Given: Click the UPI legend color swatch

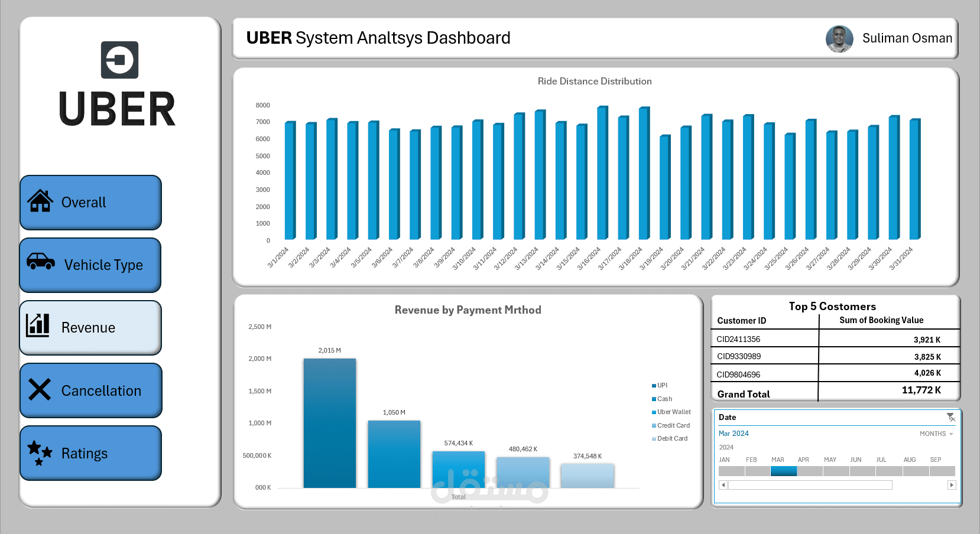Looking at the screenshot, I should point(654,386).
